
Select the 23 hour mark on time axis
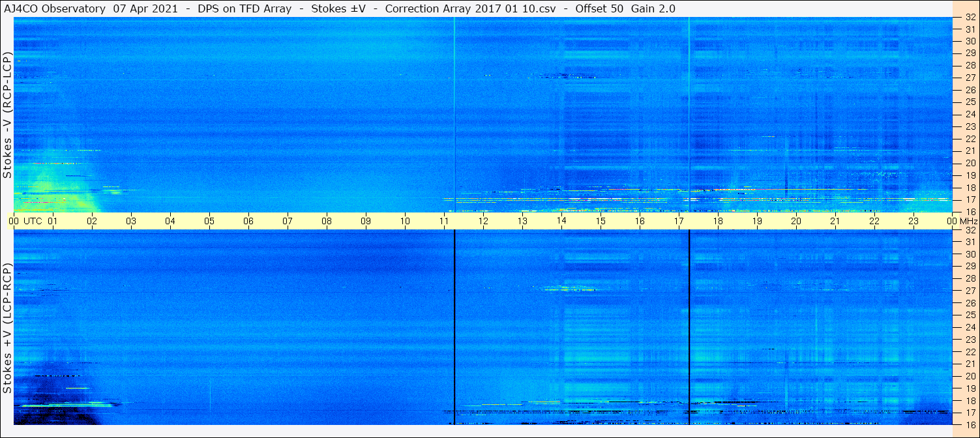pos(913,221)
